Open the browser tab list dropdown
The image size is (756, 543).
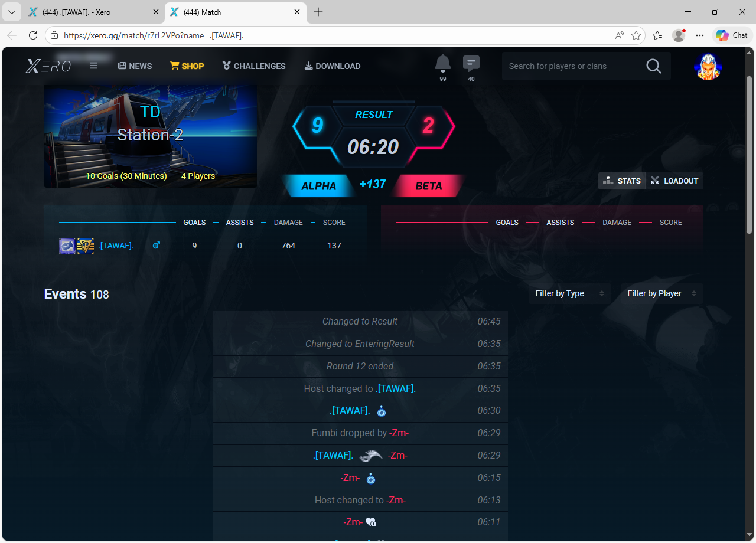coord(11,12)
